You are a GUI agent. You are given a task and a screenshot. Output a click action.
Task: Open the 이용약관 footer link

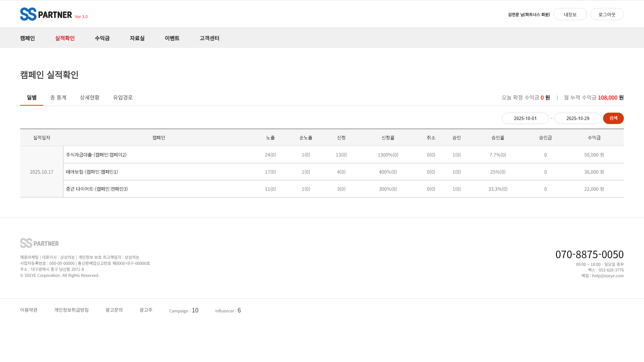29,310
